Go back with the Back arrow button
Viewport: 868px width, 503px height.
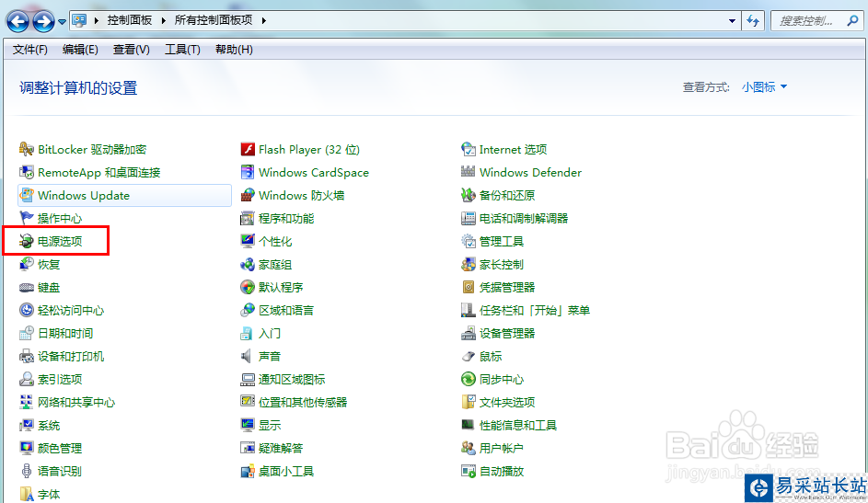[x=17, y=21]
